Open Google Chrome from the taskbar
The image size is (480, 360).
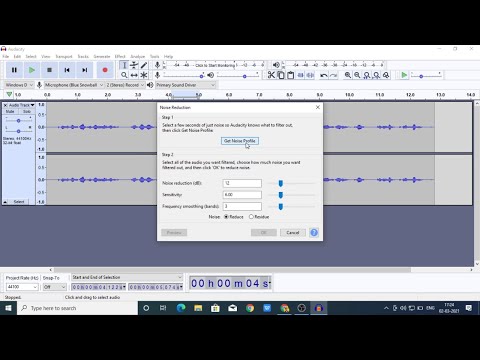click(250, 308)
